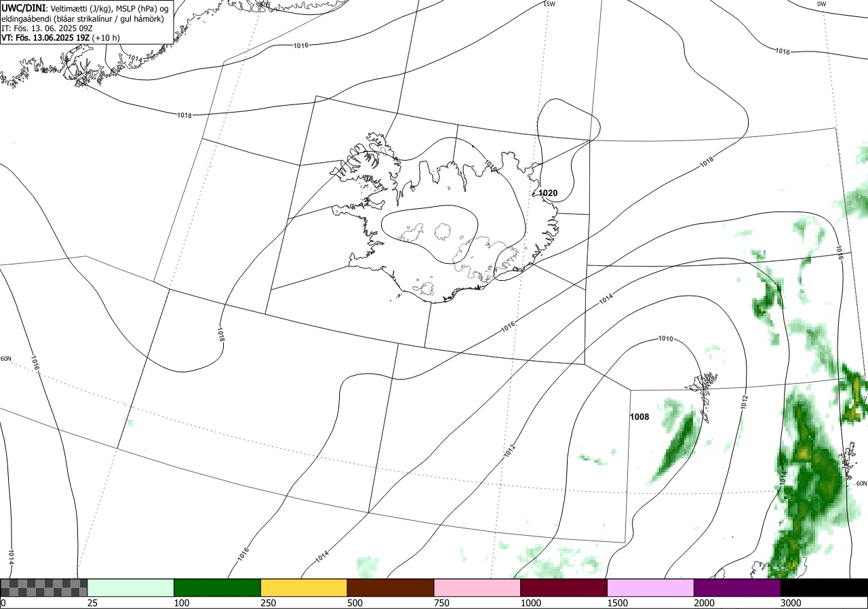
Task: Click the "60N" latitude label near the Shetland coast
Action: click(x=861, y=484)
